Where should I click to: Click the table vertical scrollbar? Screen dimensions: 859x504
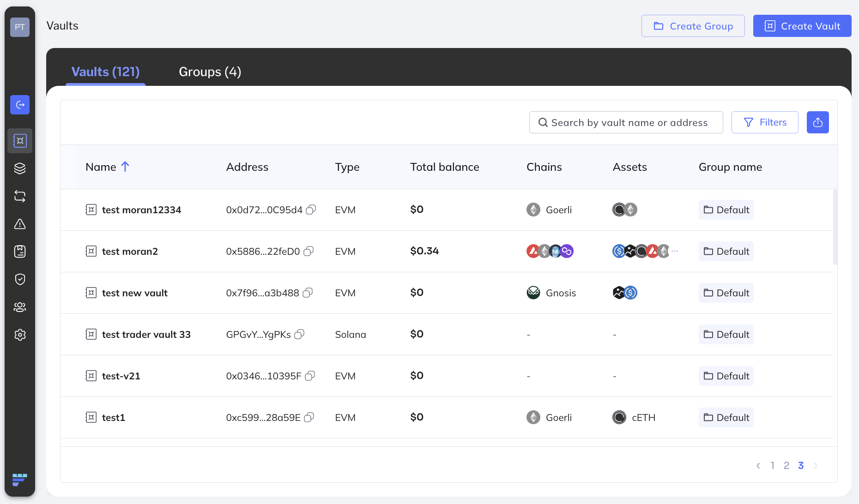click(x=835, y=227)
